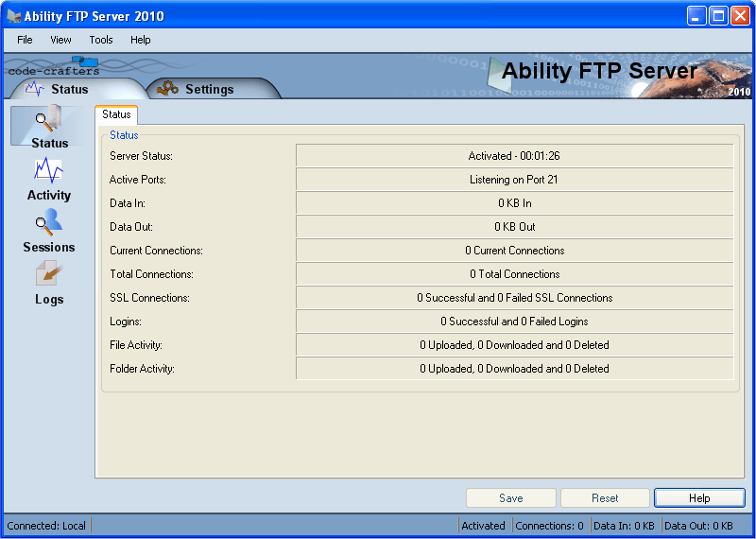Click the 'Current Connections:' label
The width and height of the screenshot is (756, 539).
pos(156,251)
